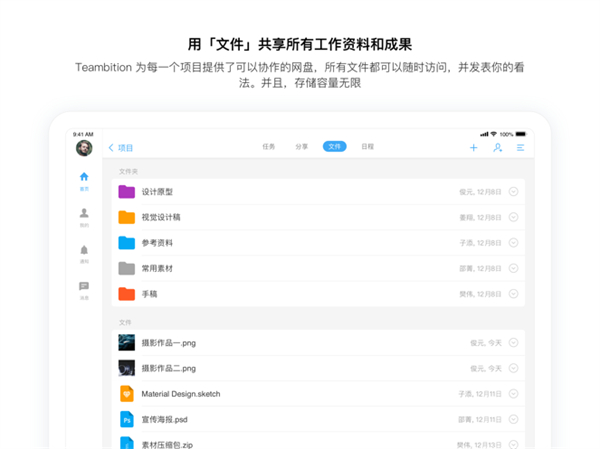The height and width of the screenshot is (449, 600).
Task: Expand options for 宣传海报.psd
Action: tap(514, 419)
